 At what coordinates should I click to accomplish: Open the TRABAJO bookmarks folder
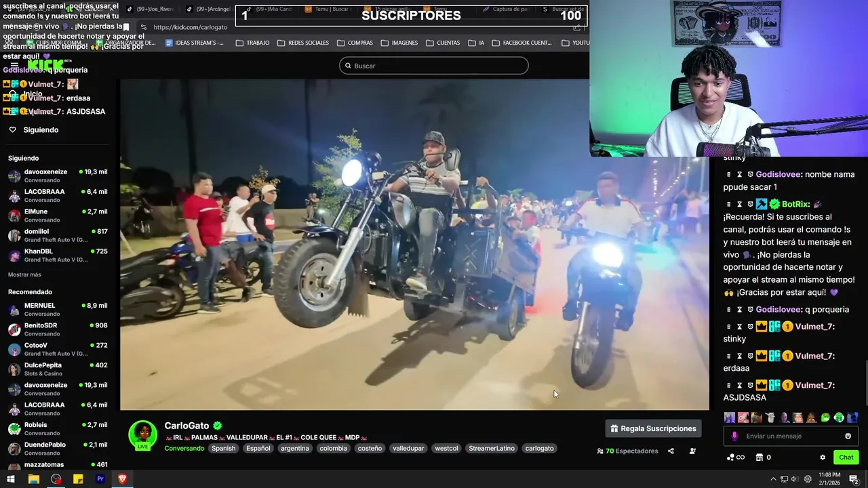252,43
